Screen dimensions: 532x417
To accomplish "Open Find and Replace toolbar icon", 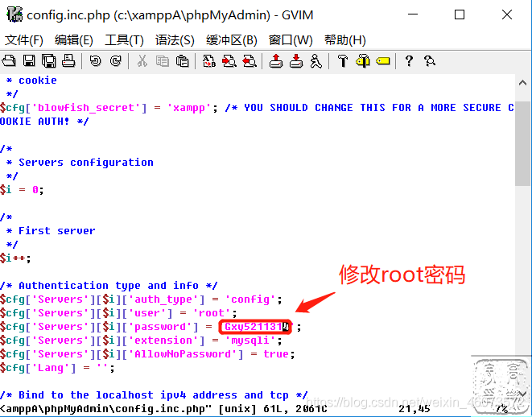I will pyautogui.click(x=209, y=61).
